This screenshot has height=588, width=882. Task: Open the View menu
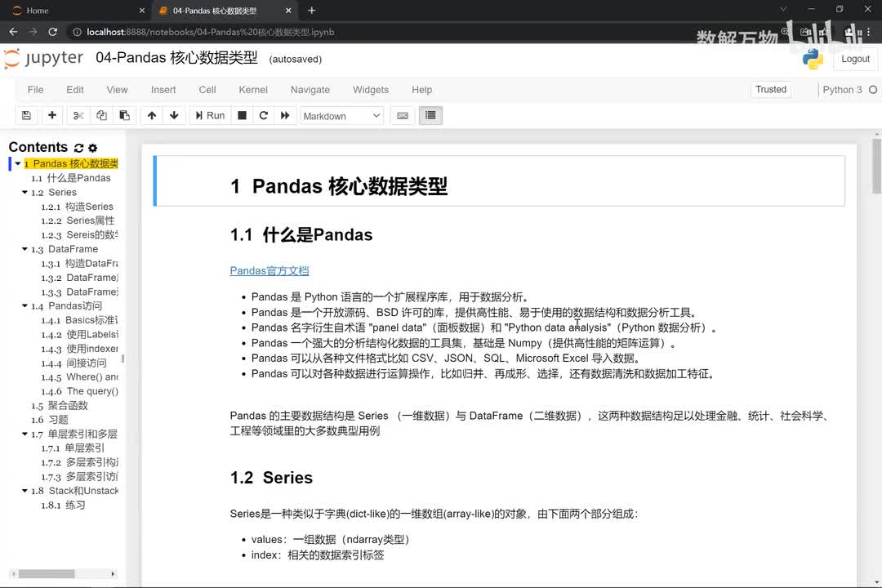coord(117,90)
